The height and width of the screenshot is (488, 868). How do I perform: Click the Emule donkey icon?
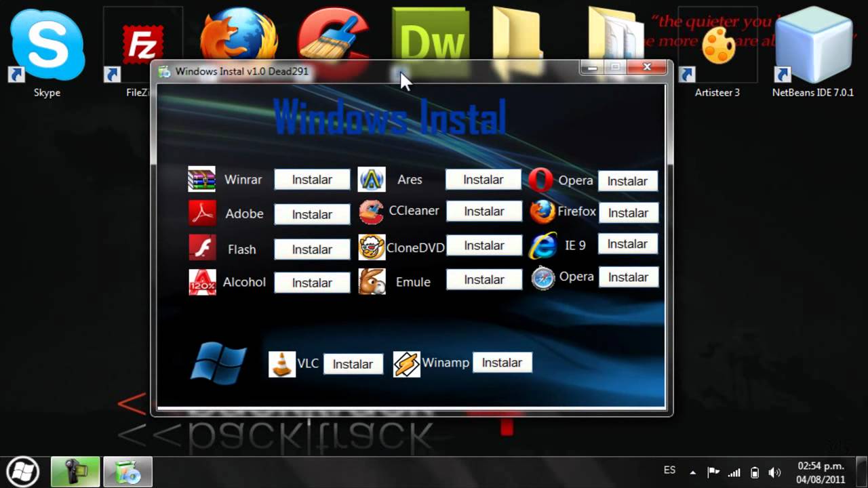372,281
